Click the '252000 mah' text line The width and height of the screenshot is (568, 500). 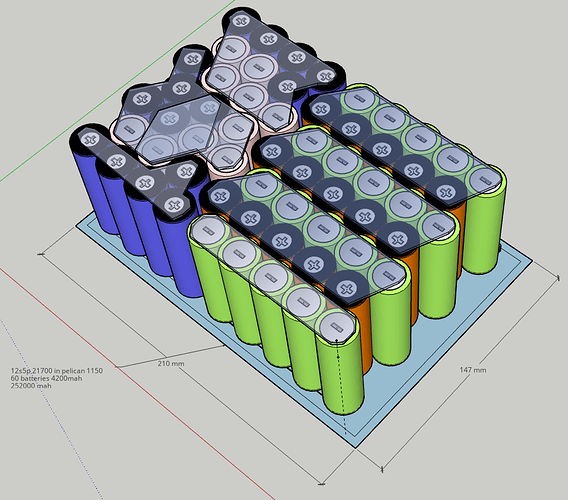[x=31, y=386]
